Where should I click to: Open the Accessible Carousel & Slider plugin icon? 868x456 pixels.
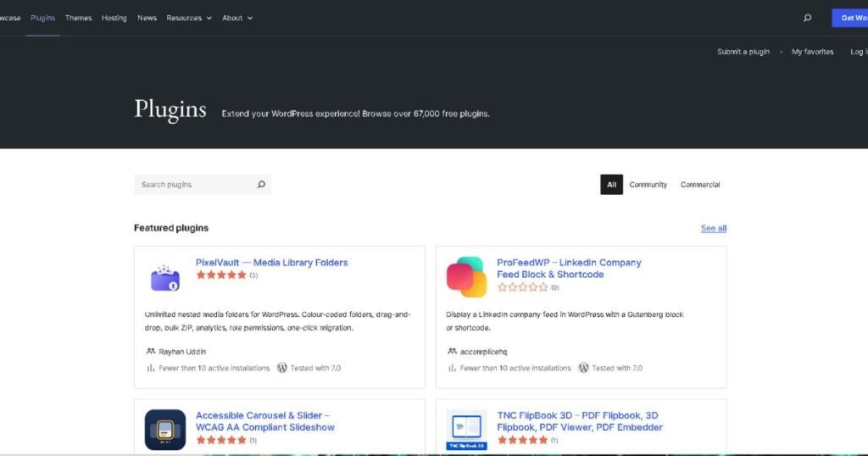click(x=165, y=430)
